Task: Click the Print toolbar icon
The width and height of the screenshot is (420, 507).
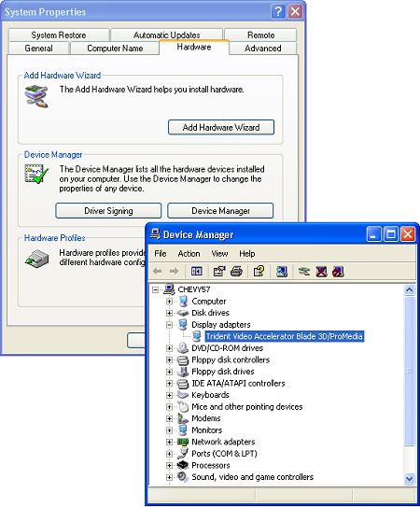Action: (x=236, y=271)
